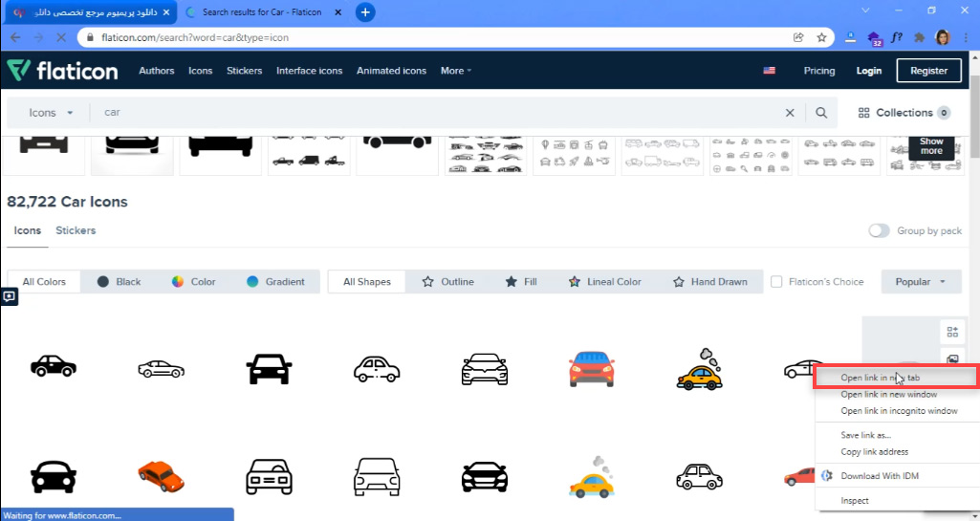
Task: Go back in the browser
Action: click(15, 37)
